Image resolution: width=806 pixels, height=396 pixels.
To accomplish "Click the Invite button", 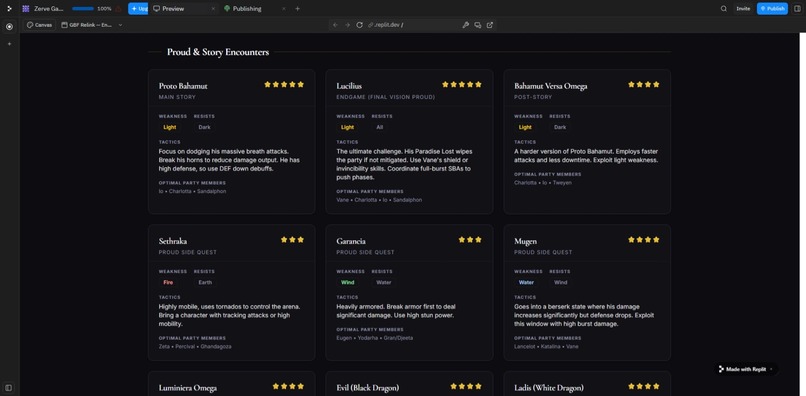I will (743, 9).
